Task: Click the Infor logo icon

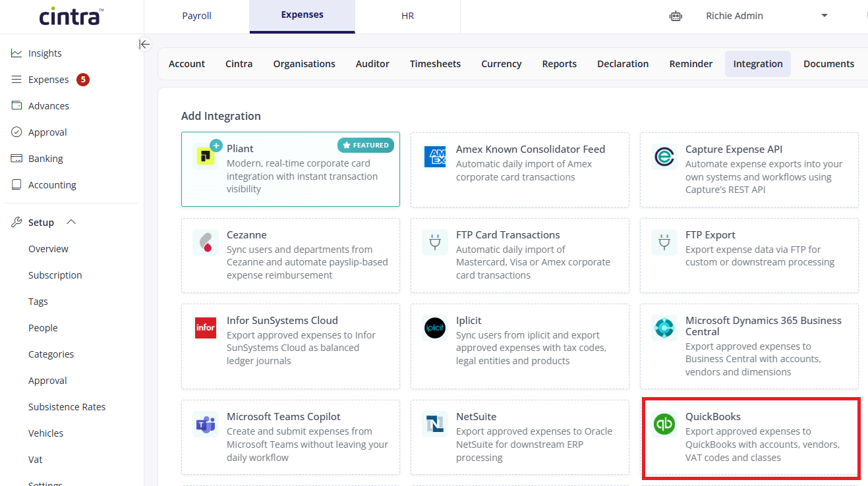Action: click(206, 327)
